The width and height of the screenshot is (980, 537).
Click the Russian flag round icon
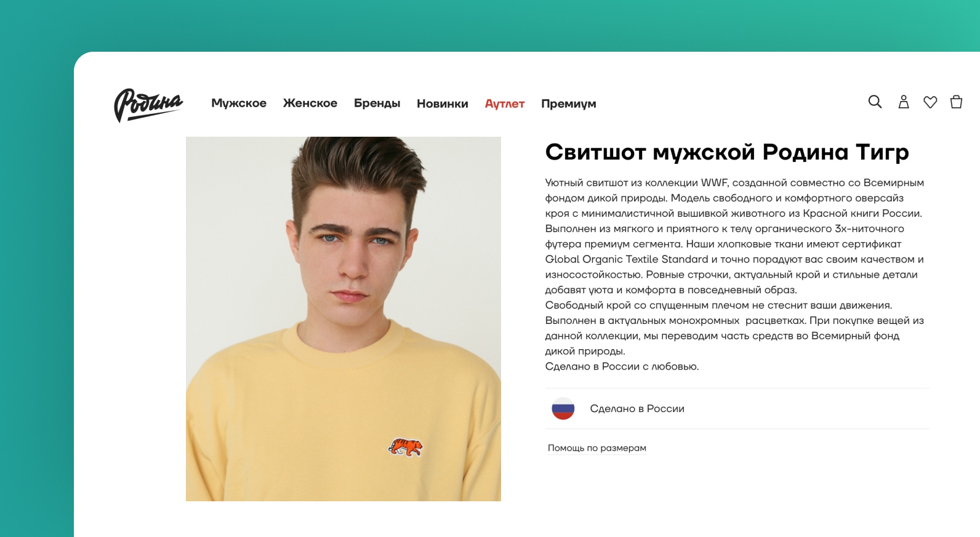[x=563, y=408]
